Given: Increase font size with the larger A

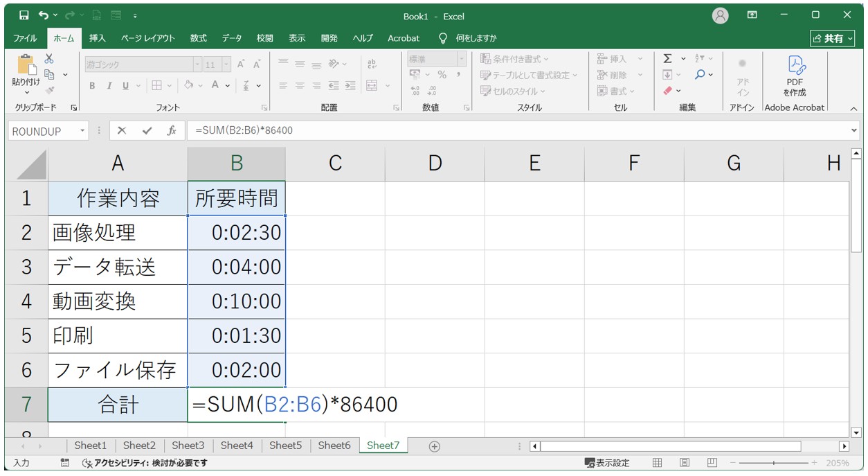Looking at the screenshot, I should [241, 64].
